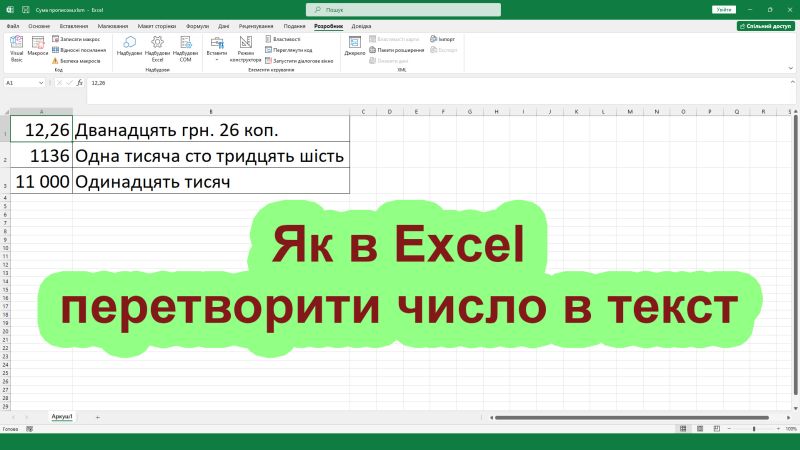Viewport: 800px width, 450px height.
Task: Switch to the Дані tab
Action: [x=223, y=26]
